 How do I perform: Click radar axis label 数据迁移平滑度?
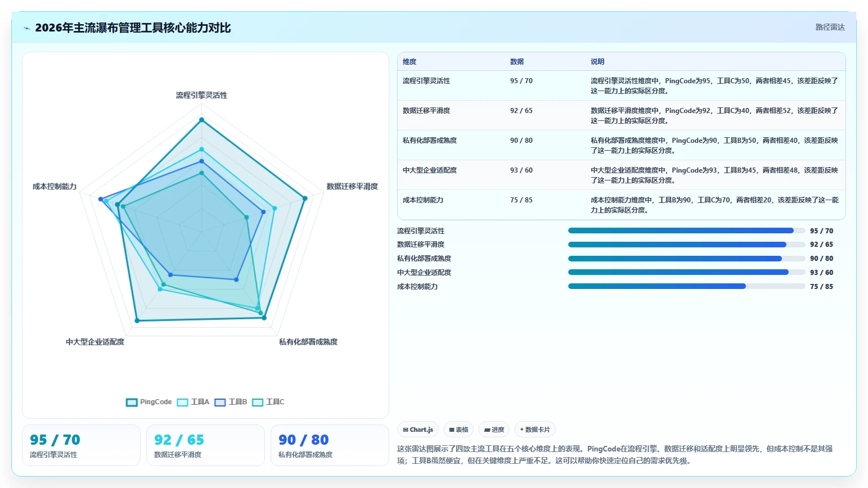point(352,186)
